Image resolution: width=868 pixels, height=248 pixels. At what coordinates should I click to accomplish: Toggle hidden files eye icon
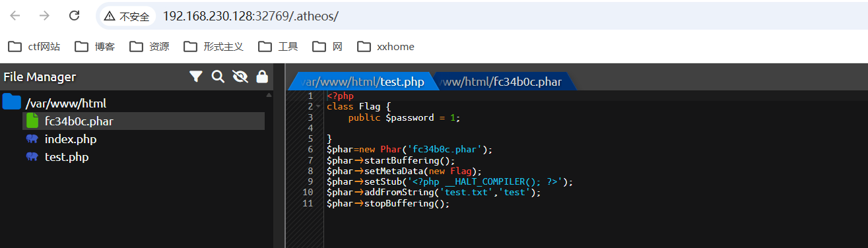(x=240, y=77)
